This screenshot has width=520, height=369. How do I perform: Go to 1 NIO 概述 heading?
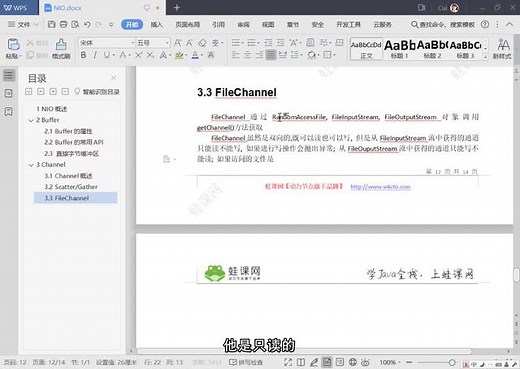(52, 109)
